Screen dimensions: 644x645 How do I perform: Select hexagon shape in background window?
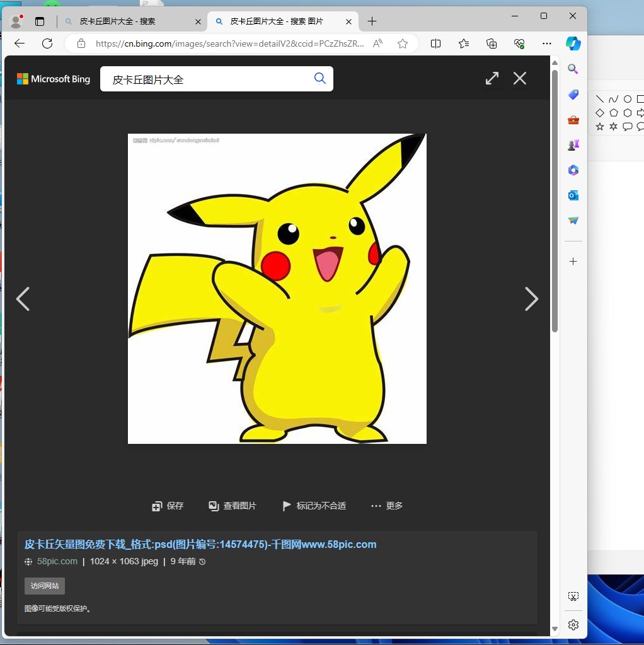point(627,113)
